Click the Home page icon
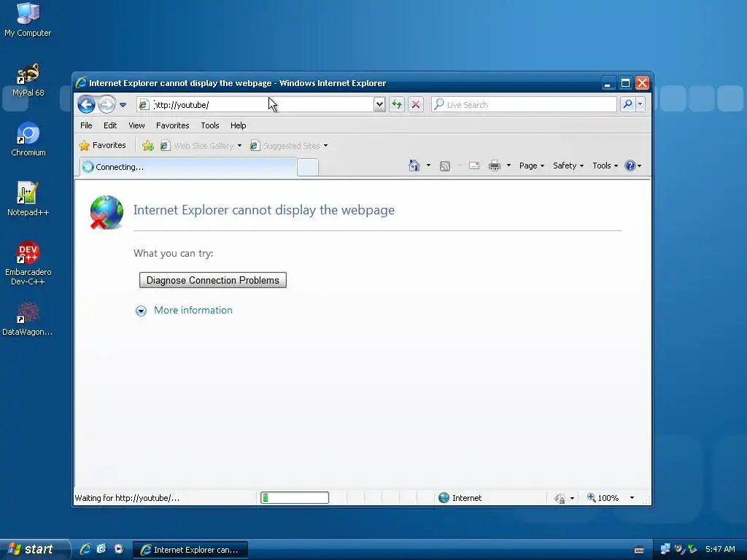The image size is (747, 560). 414,166
